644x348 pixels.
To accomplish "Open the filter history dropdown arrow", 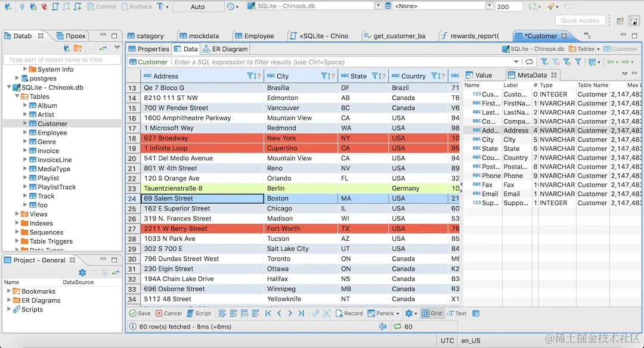I will 516,62.
